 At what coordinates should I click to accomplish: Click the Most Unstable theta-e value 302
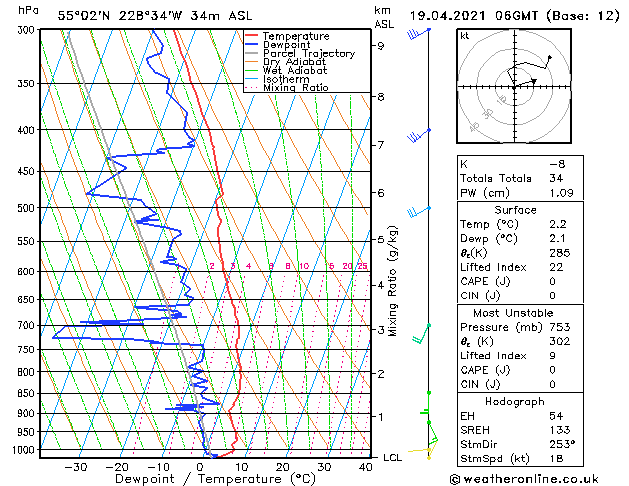pyautogui.click(x=560, y=341)
